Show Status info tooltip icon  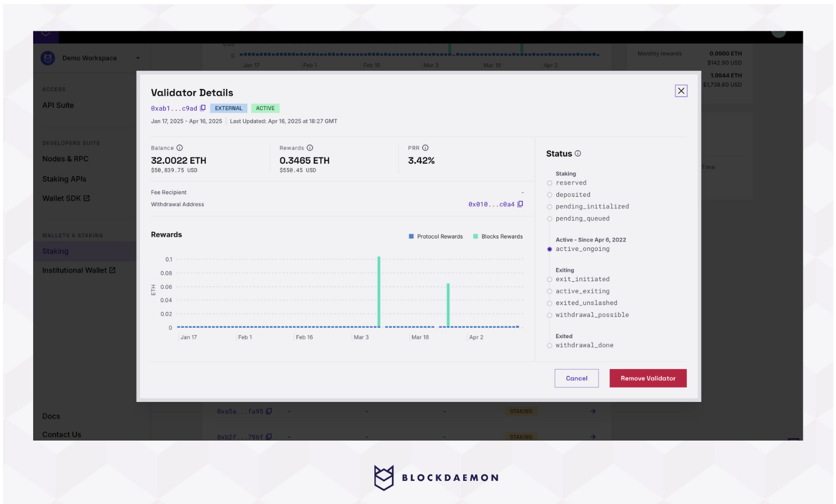pyautogui.click(x=577, y=154)
